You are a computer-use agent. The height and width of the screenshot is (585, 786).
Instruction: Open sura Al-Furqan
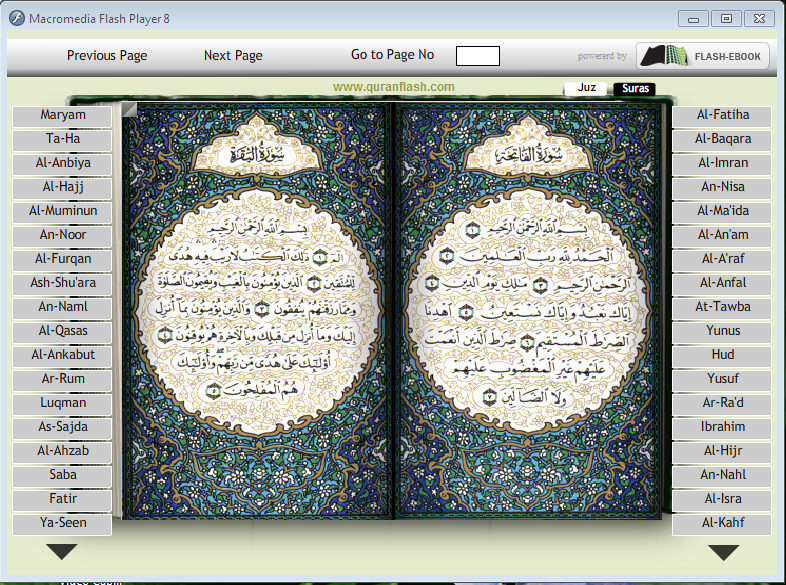[x=62, y=260]
